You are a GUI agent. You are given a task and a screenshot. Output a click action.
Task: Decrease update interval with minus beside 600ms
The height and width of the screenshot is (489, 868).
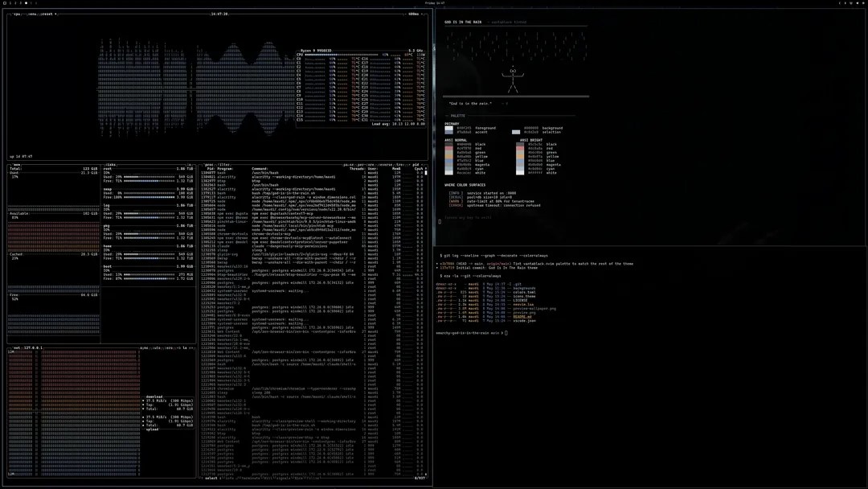(405, 14)
